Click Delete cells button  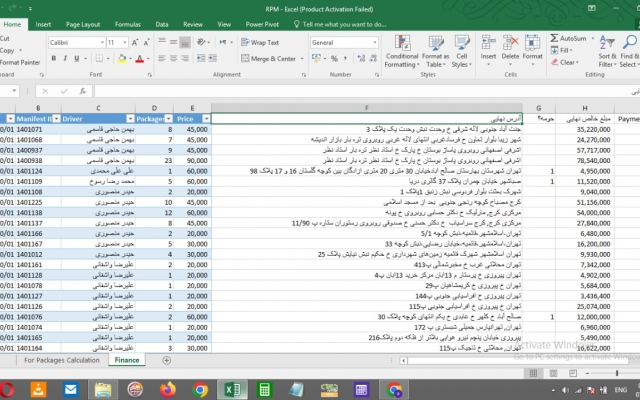click(x=510, y=51)
